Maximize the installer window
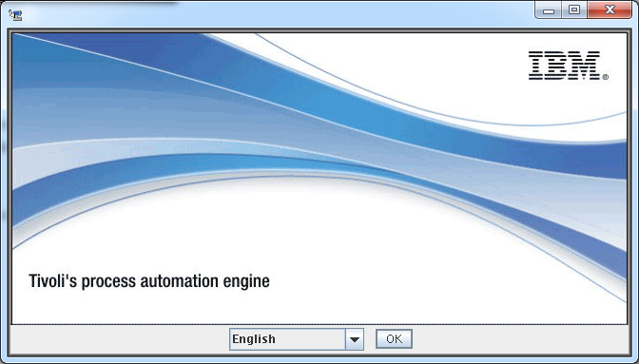Viewport: 639px width, 364px height. coord(574,10)
